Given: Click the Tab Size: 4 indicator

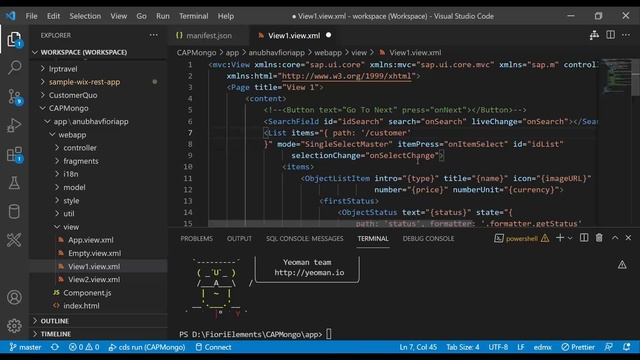Looking at the screenshot, I should [462, 347].
